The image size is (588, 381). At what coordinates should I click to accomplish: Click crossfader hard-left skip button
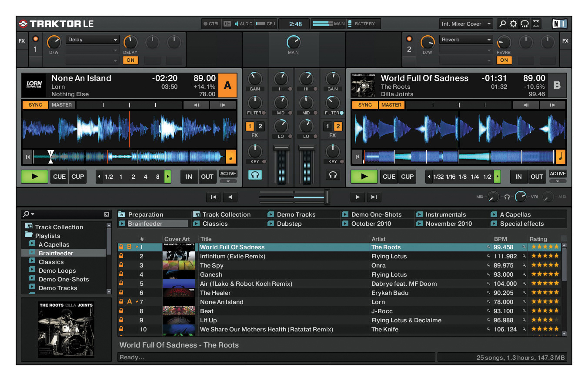tap(213, 197)
